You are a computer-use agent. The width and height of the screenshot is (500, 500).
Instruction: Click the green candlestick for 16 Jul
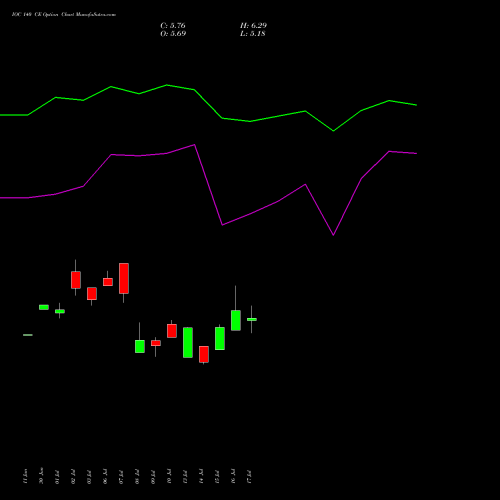[236, 320]
